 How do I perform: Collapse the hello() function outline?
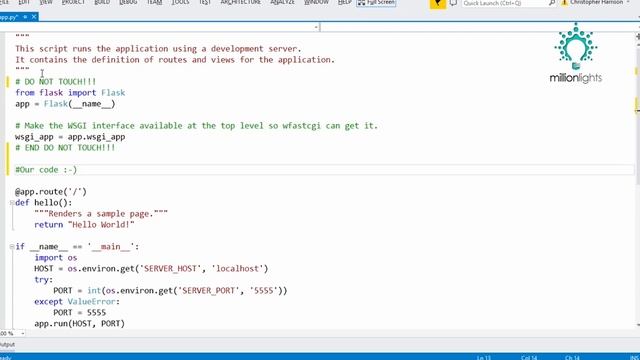12,202
